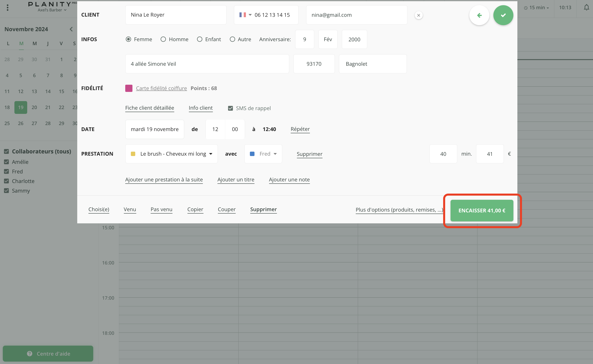The image size is (593, 364).
Task: Open Fiche client détaillée link
Action: (x=149, y=108)
